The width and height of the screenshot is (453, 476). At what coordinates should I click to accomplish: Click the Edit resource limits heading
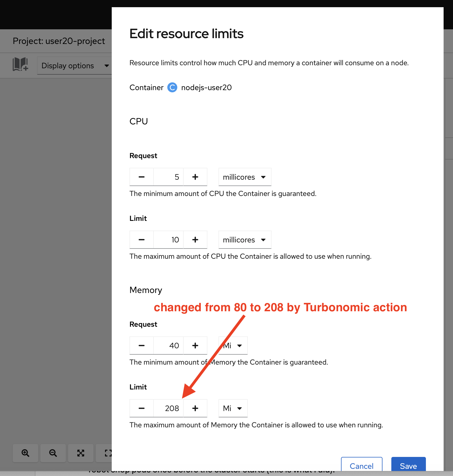[x=186, y=34]
